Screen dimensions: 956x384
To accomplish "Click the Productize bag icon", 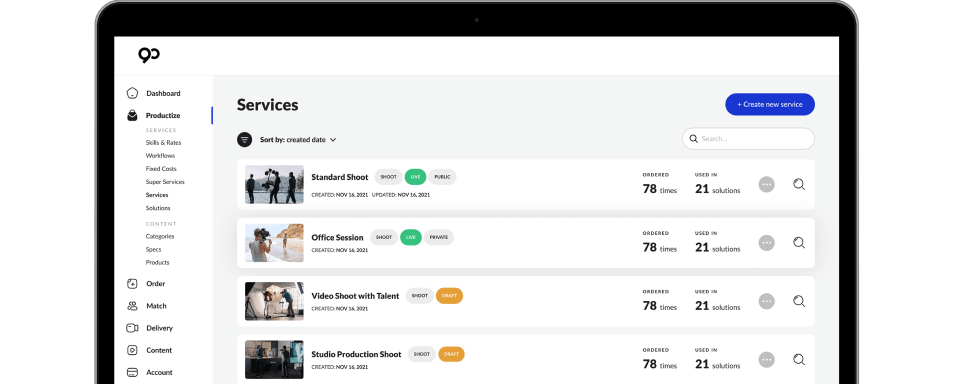I will [x=132, y=115].
